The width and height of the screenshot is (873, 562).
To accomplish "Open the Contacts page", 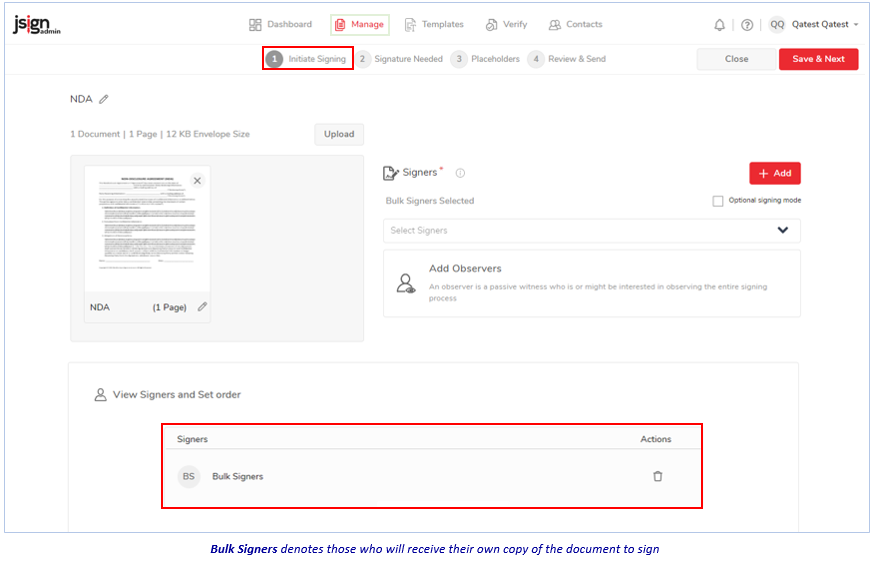I will coord(575,25).
